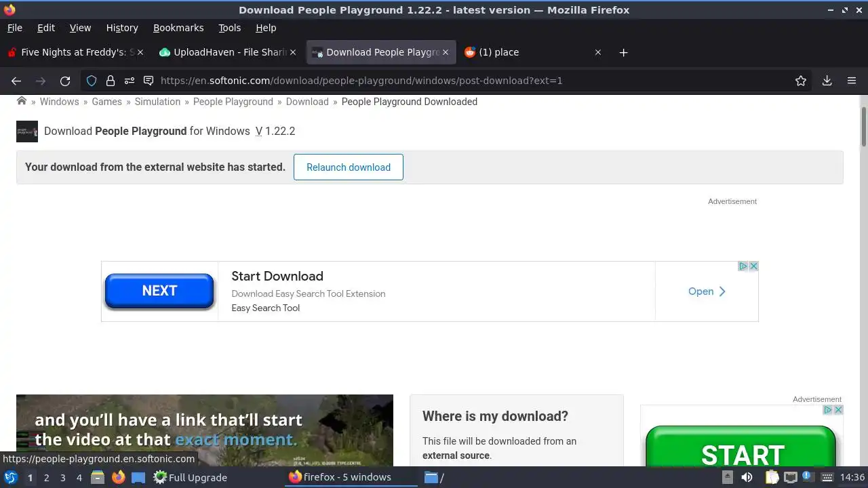Click the video thumbnail with caption text
Image resolution: width=868 pixels, height=488 pixels.
(205, 430)
